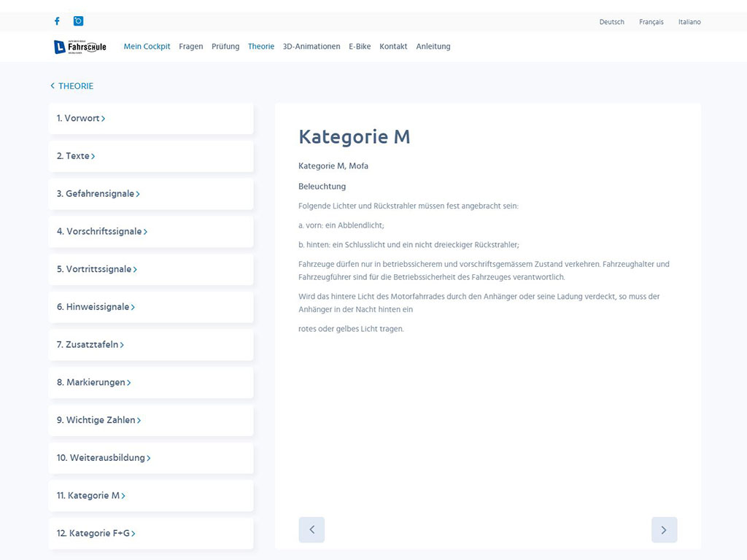The height and width of the screenshot is (560, 747).
Task: Click back chevron beside THEORIE
Action: pos(53,86)
